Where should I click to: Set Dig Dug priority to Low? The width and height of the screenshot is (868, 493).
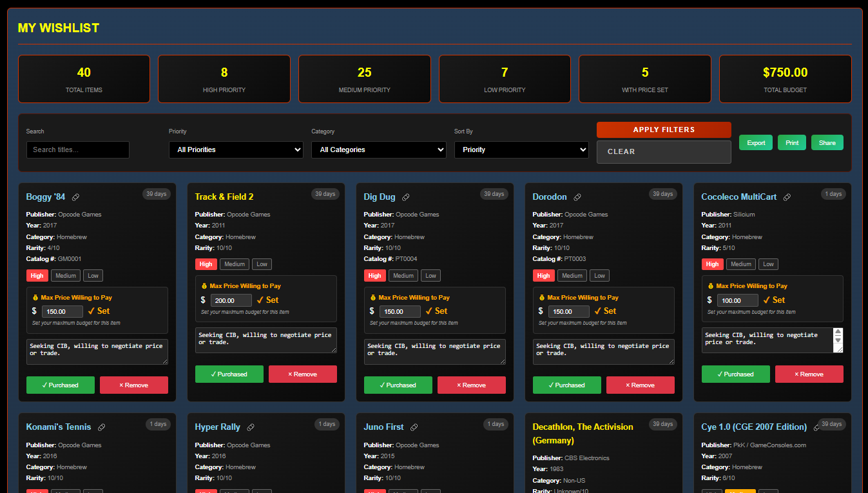pyautogui.click(x=431, y=276)
